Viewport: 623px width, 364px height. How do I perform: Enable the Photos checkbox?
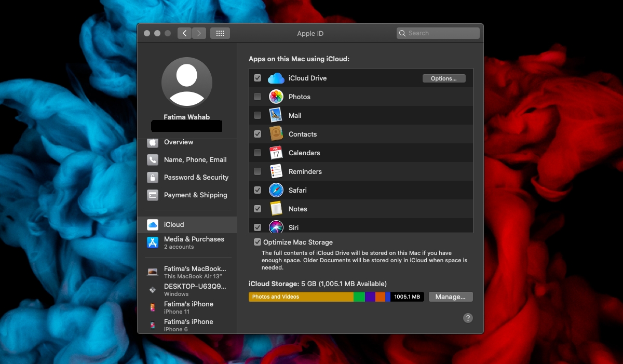(x=258, y=97)
